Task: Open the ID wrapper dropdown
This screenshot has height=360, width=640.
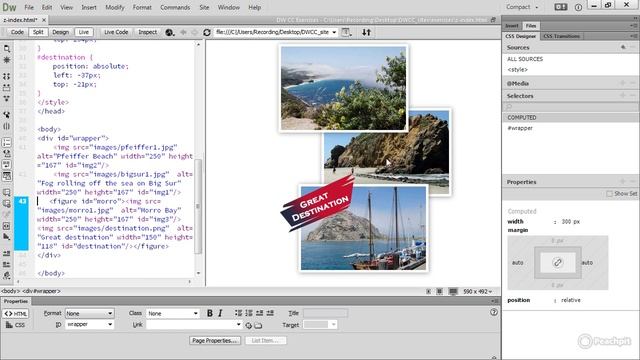Action: coord(89,324)
